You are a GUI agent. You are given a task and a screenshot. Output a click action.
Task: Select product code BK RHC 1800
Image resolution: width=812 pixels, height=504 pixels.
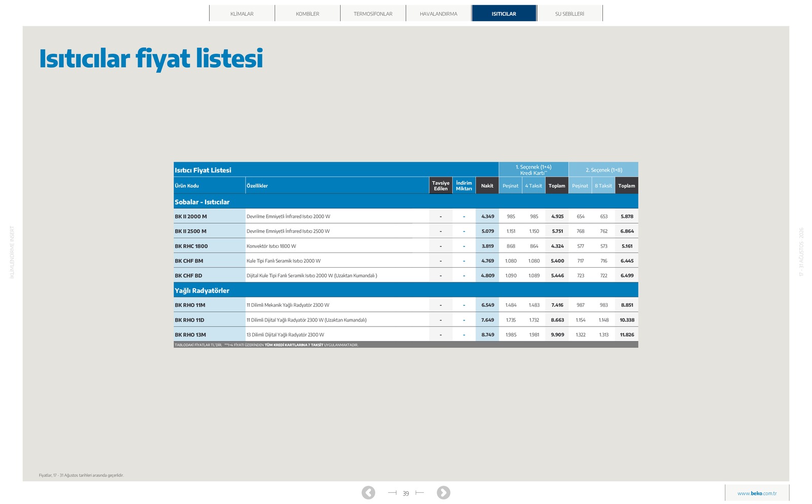click(191, 246)
